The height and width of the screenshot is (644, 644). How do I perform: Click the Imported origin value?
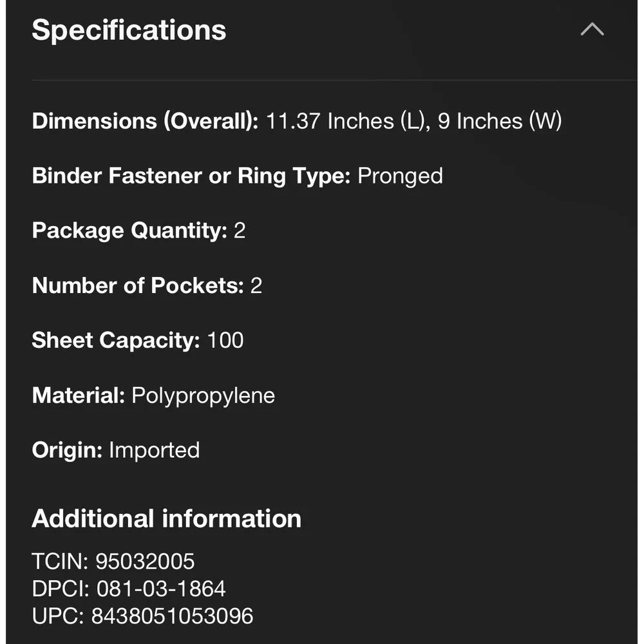[x=154, y=450]
